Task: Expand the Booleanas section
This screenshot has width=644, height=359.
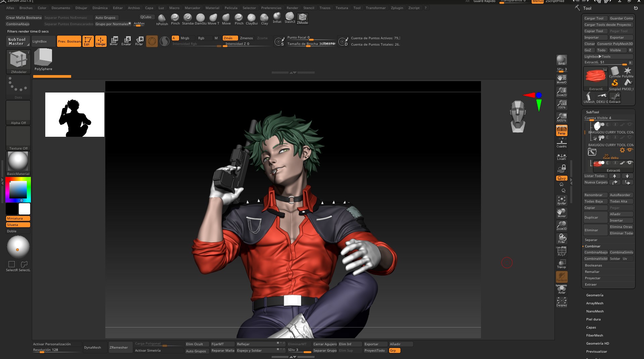Action: coord(593,265)
